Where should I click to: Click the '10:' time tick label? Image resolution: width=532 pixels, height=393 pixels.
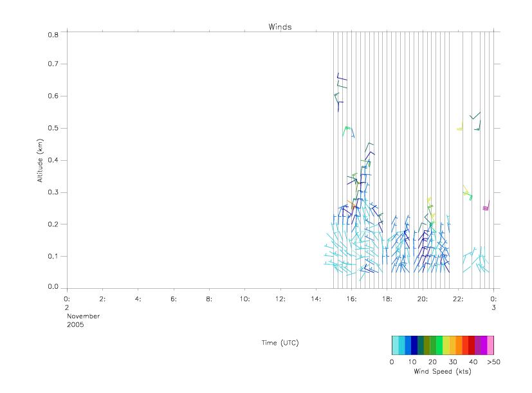point(244,299)
